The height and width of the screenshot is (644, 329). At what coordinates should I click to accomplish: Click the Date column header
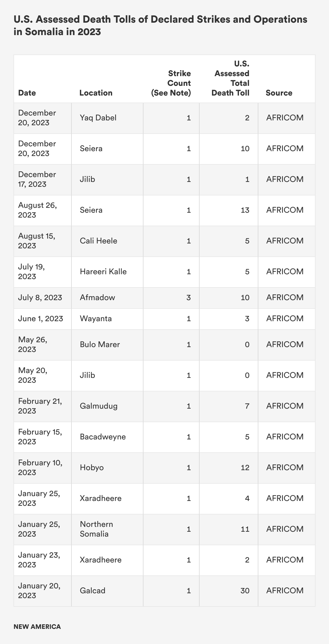(27, 93)
